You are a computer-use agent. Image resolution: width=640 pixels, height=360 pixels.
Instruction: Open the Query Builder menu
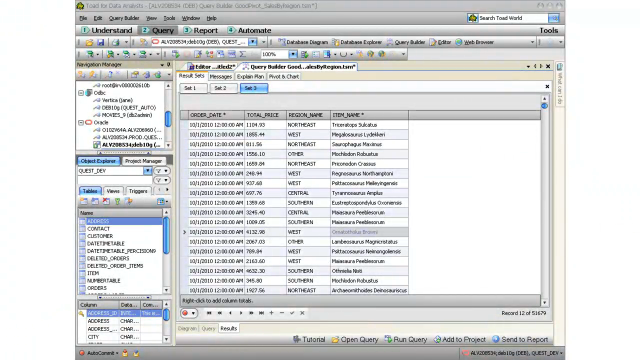pyautogui.click(x=124, y=18)
